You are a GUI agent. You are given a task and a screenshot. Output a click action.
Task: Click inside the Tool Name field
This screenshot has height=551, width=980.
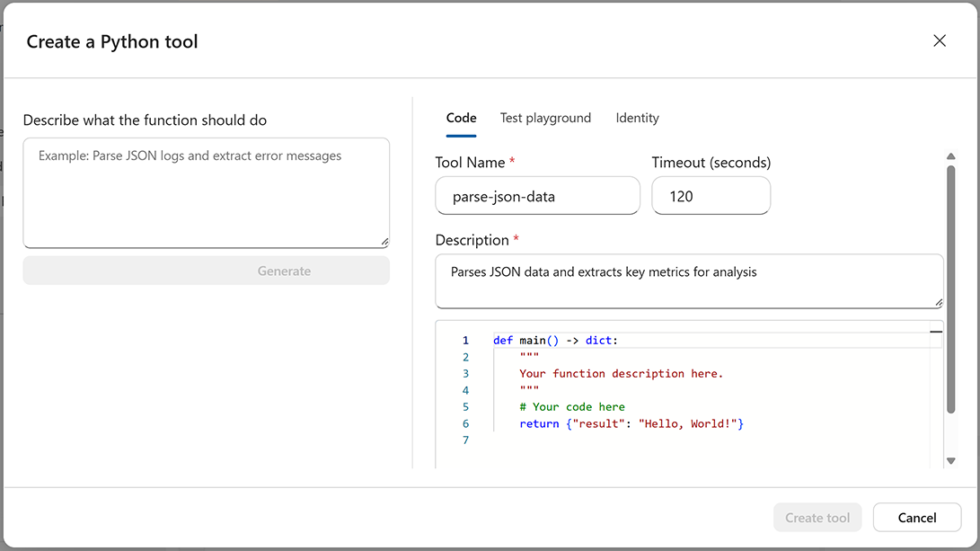pyautogui.click(x=537, y=195)
